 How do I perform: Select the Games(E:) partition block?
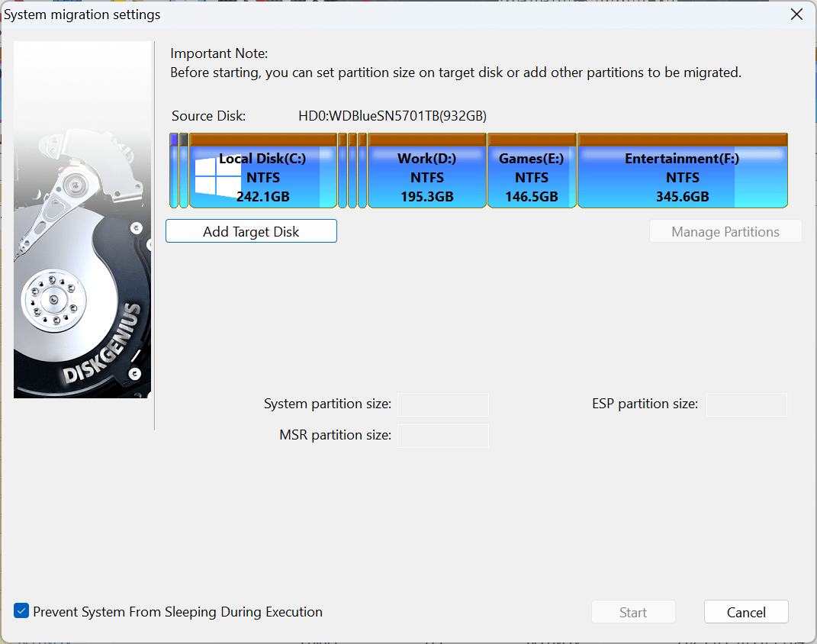(x=532, y=177)
